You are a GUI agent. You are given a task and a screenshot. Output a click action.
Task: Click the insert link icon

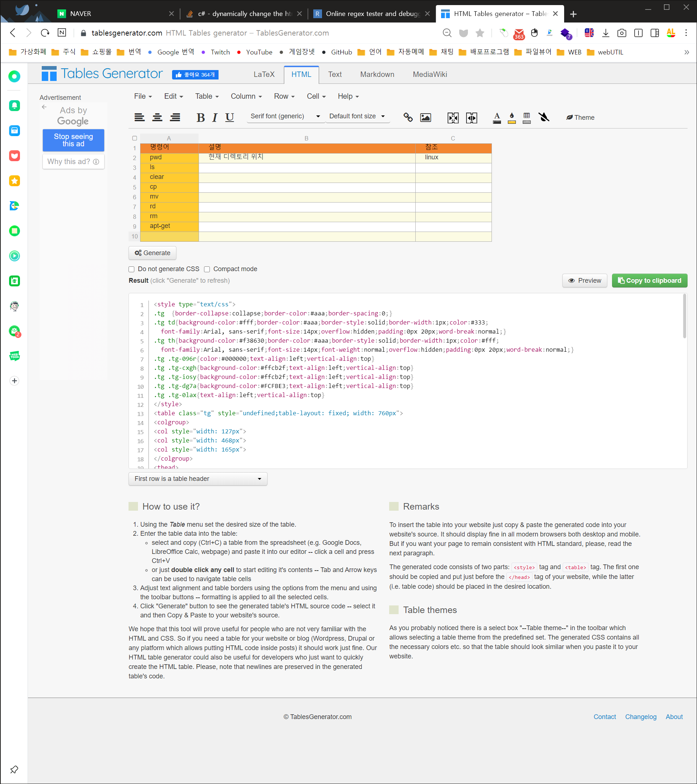pyautogui.click(x=408, y=117)
